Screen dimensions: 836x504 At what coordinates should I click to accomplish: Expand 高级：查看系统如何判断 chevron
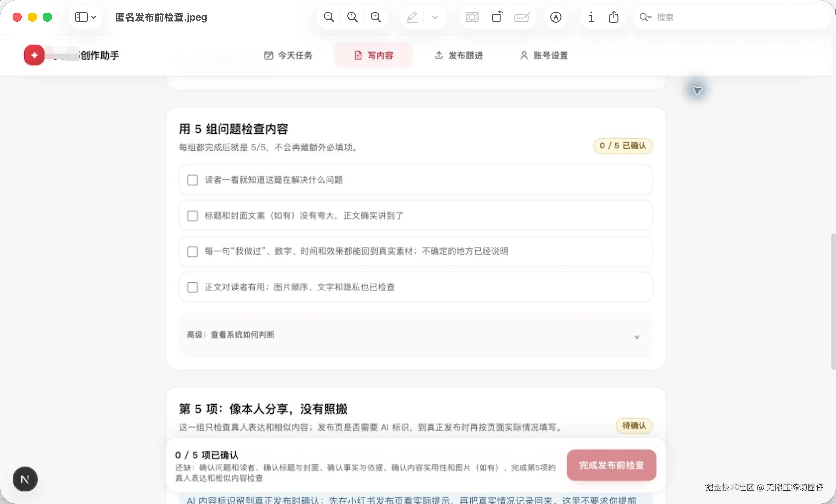click(x=637, y=337)
